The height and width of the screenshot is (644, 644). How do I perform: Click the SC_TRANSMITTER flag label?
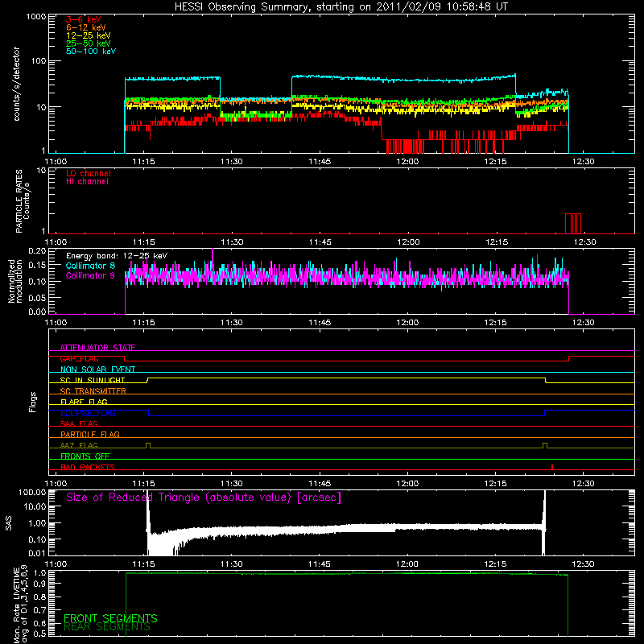(x=93, y=391)
